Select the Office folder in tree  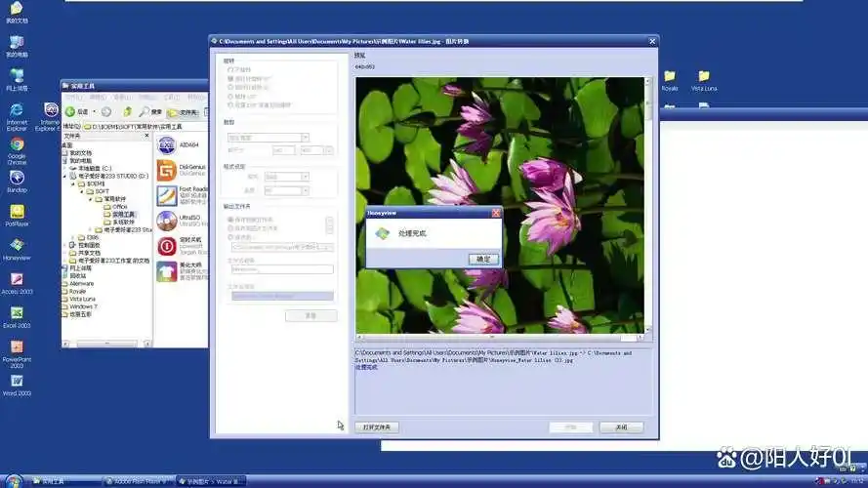click(119, 207)
